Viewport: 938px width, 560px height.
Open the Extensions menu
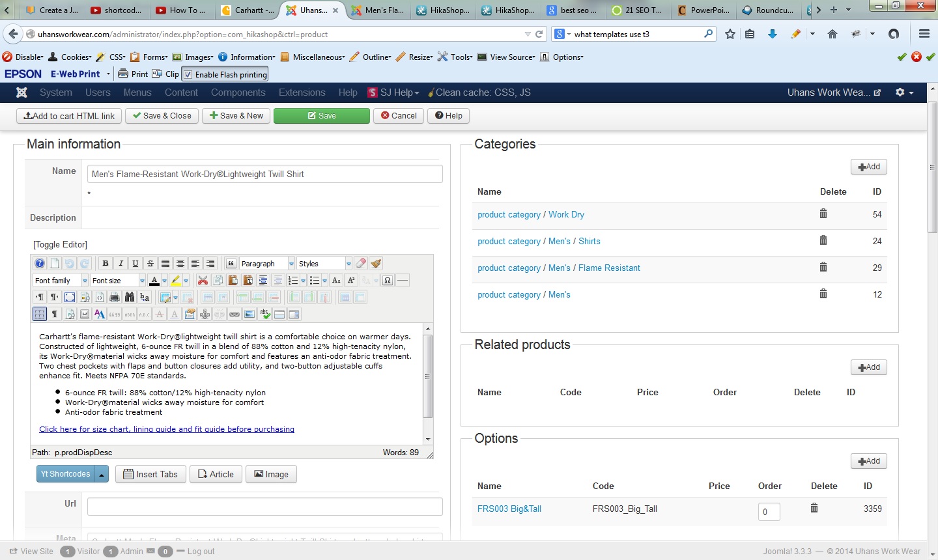pyautogui.click(x=302, y=92)
